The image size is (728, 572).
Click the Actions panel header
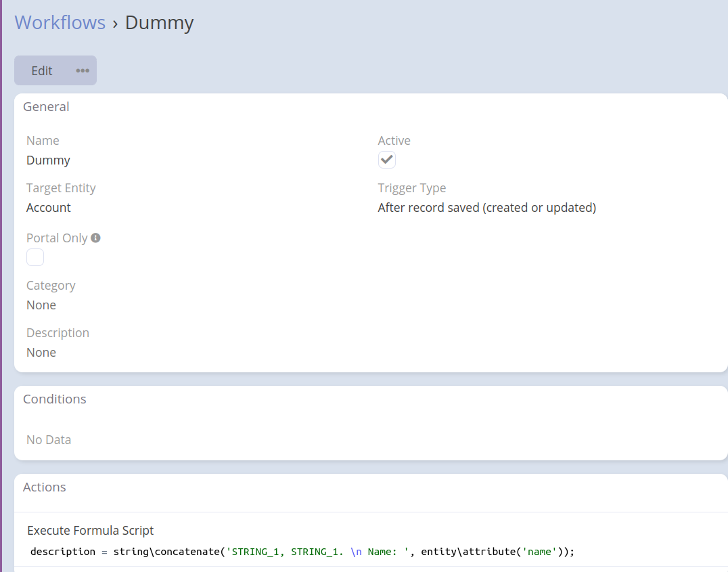click(x=45, y=487)
